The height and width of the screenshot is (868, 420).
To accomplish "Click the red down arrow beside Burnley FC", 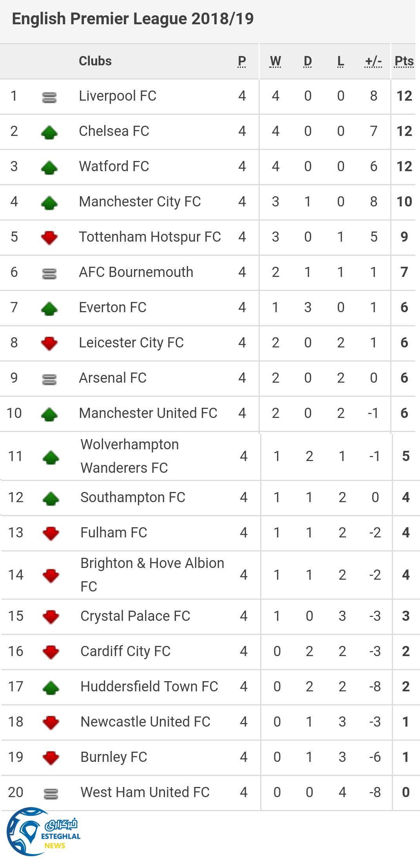I will tap(51, 758).
